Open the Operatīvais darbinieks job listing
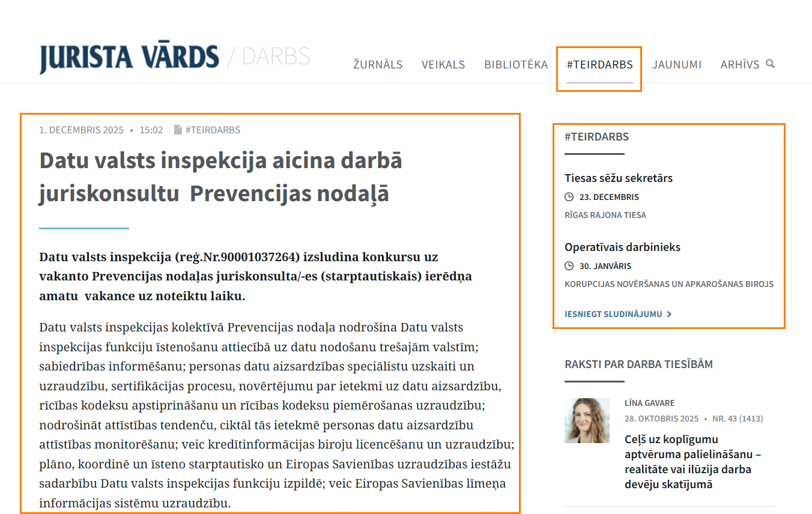The height and width of the screenshot is (514, 812). [x=622, y=247]
